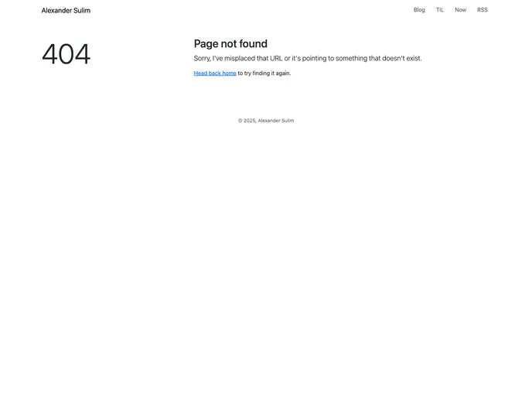532x396 pixels.
Task: Open the TIL navigation link
Action: (440, 10)
